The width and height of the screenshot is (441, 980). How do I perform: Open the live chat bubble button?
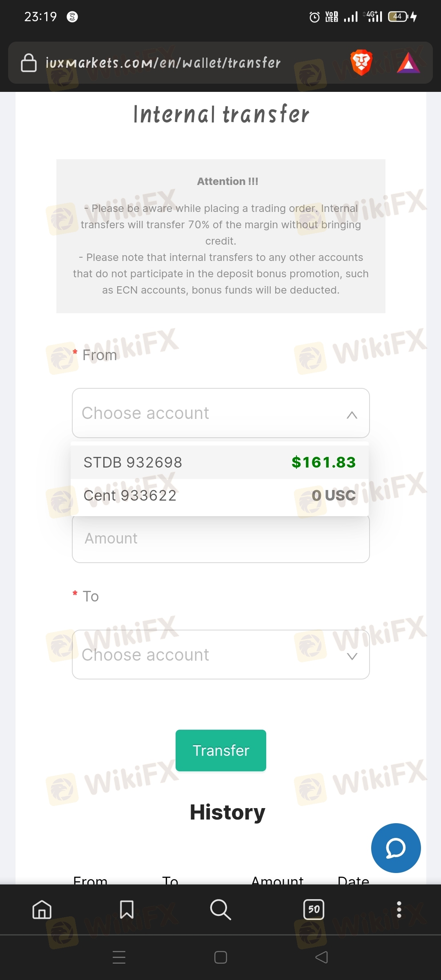click(x=396, y=848)
